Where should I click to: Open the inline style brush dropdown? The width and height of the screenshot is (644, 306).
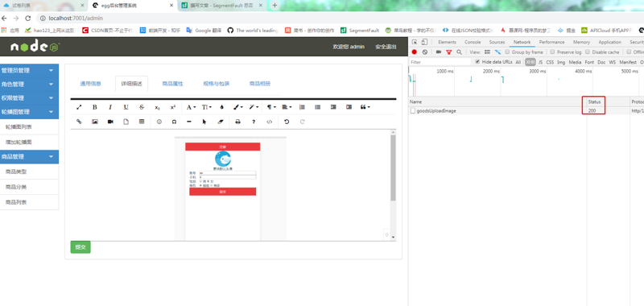coord(237,107)
